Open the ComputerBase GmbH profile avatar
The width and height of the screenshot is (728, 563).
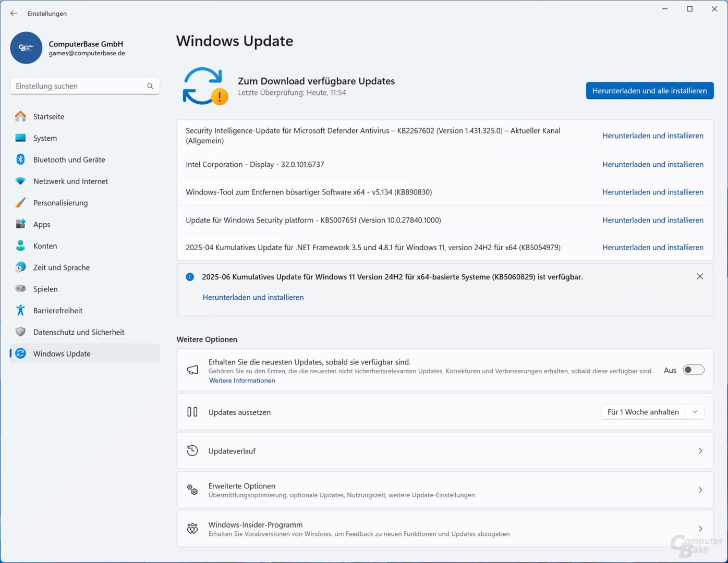click(x=26, y=48)
